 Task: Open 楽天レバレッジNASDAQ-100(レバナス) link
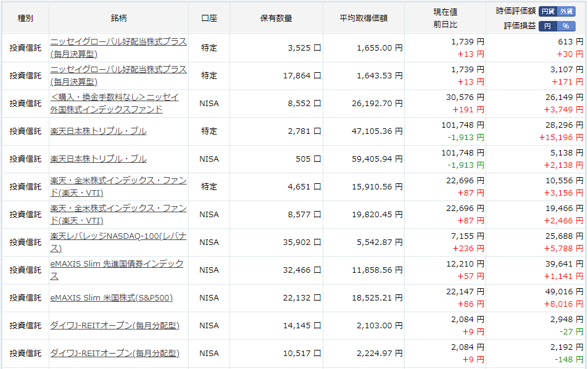tap(118, 242)
